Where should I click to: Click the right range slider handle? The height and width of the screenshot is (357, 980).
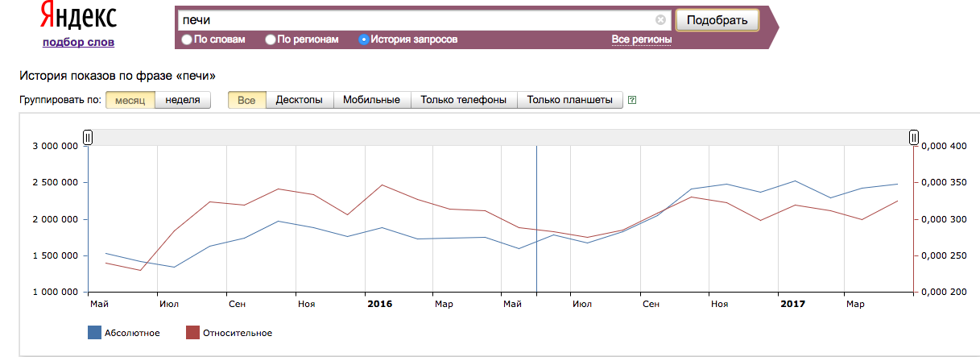point(914,138)
